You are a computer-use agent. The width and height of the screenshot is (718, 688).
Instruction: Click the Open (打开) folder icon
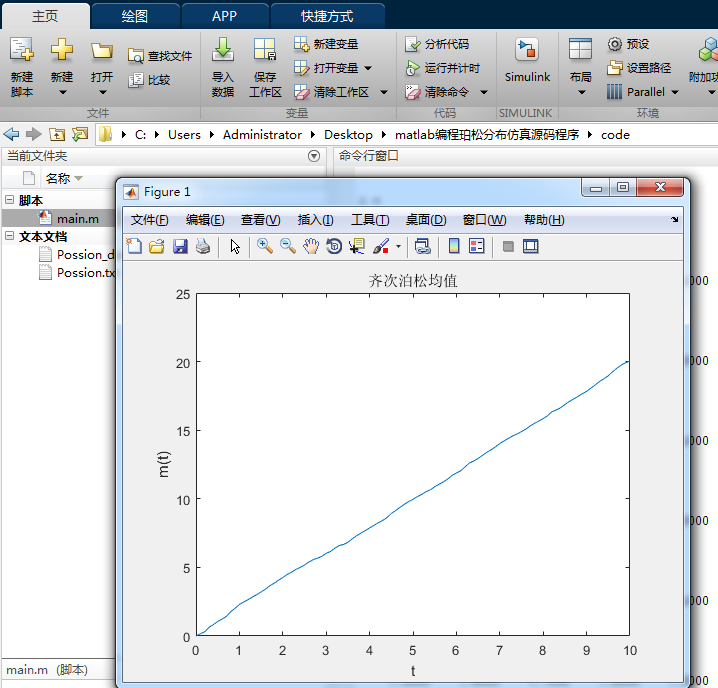[102, 50]
